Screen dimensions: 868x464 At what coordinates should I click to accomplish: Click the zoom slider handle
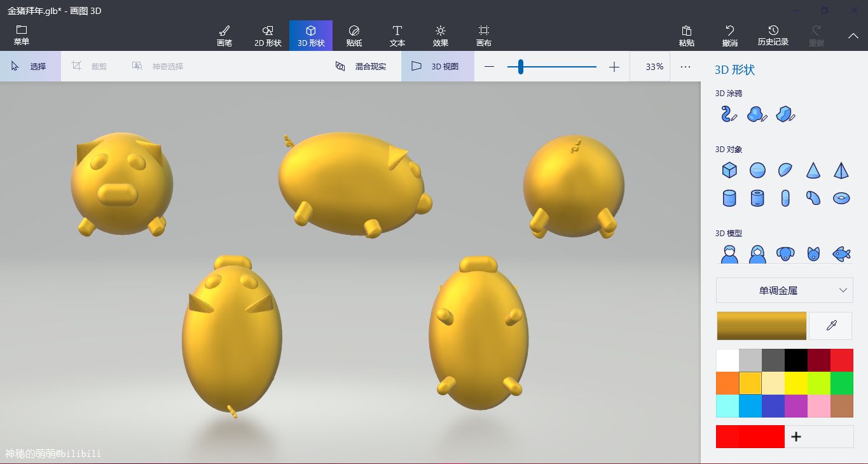click(521, 67)
